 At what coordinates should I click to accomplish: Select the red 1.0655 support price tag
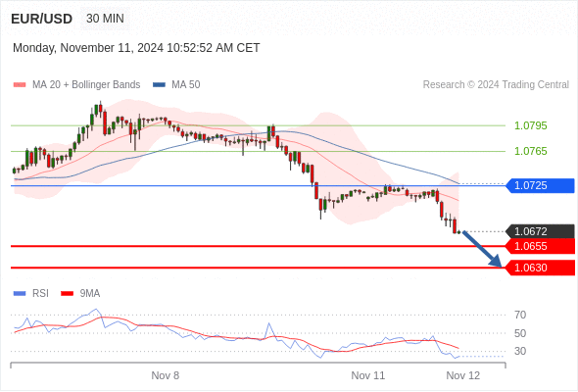[x=540, y=246]
